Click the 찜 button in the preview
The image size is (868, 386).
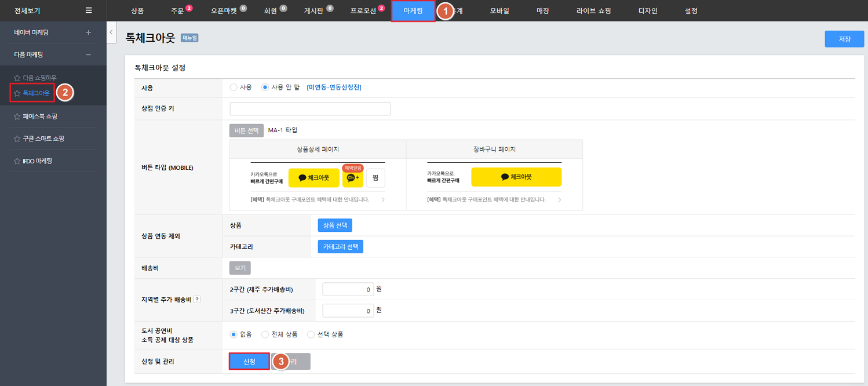pos(375,178)
